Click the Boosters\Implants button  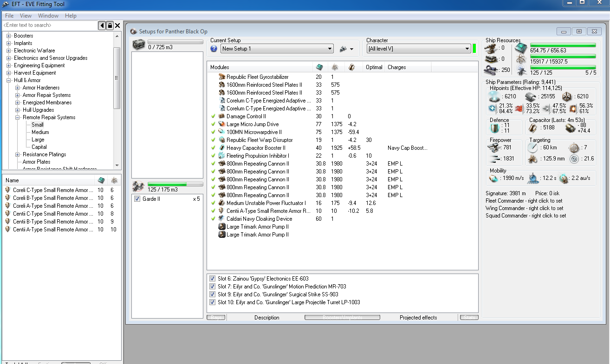(342, 318)
